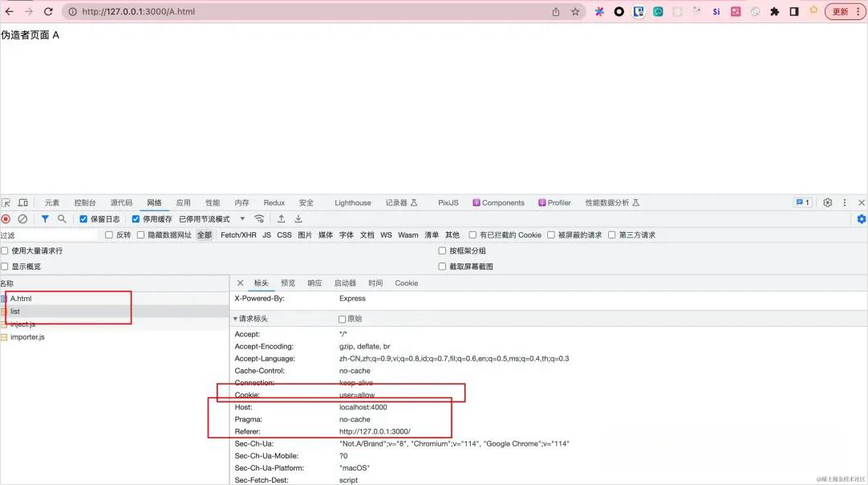
Task: Click the site info icon in address bar
Action: (72, 11)
